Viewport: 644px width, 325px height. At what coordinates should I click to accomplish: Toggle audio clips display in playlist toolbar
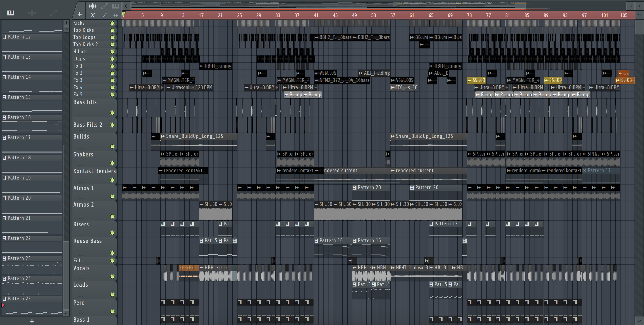(93, 6)
